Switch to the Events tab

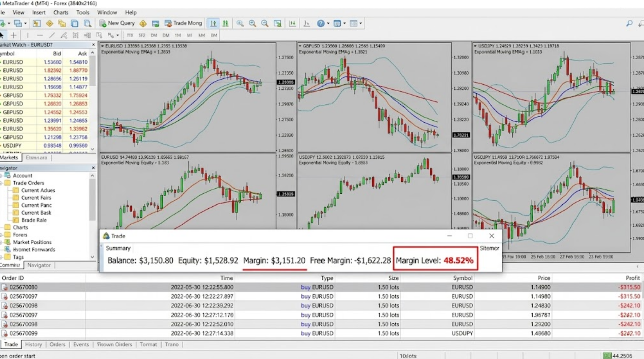pos(81,344)
